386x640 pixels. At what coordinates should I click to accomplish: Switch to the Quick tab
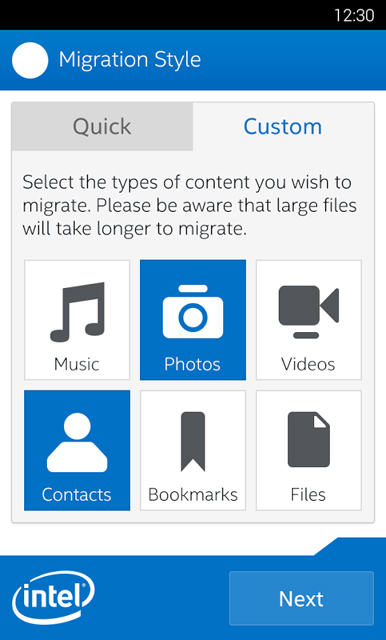coord(102,127)
